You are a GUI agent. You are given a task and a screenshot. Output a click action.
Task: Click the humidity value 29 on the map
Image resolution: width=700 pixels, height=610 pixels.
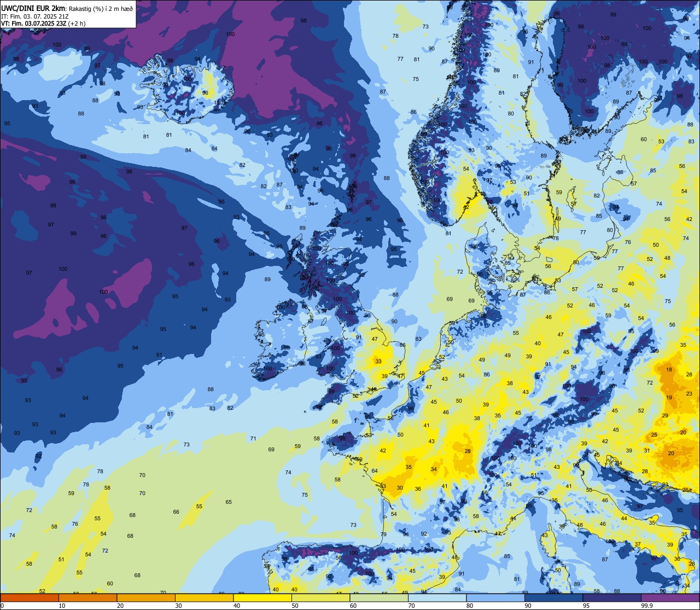665,416
